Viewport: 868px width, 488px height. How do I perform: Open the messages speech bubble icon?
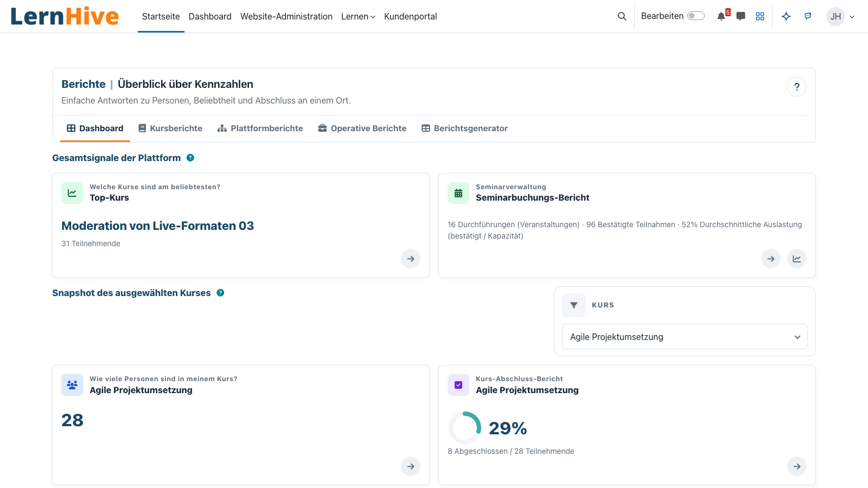point(741,16)
